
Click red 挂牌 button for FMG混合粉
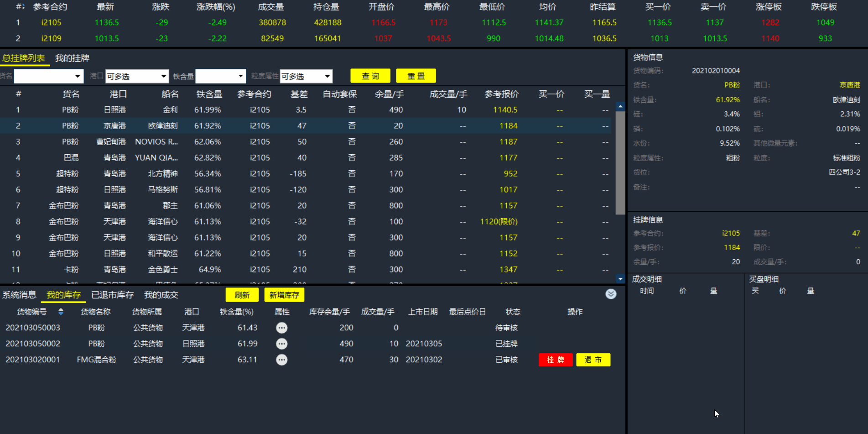point(556,360)
